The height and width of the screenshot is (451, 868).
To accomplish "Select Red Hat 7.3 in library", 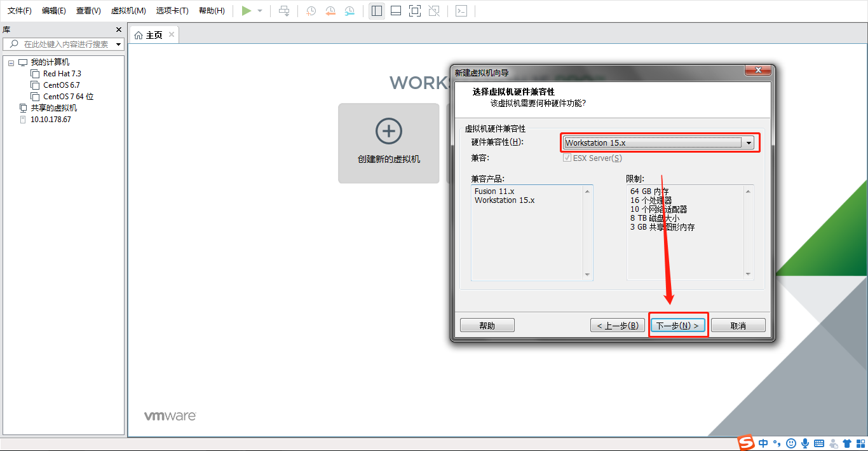I will [62, 74].
